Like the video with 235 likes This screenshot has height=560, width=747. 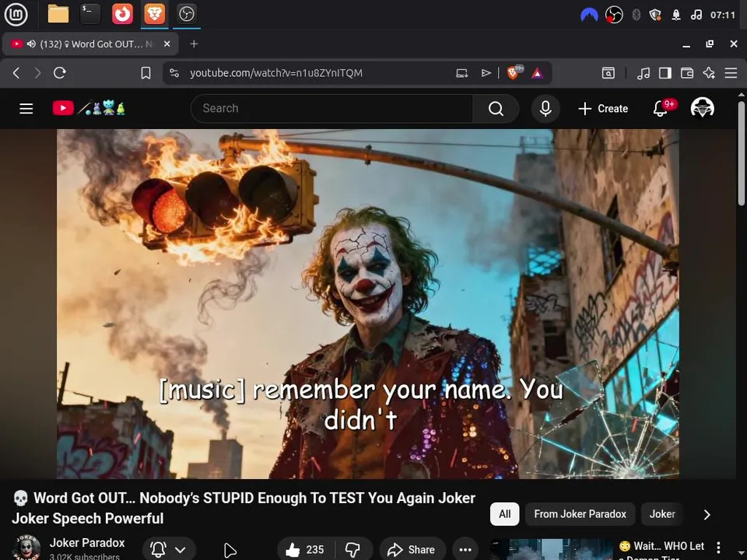tap(305, 550)
